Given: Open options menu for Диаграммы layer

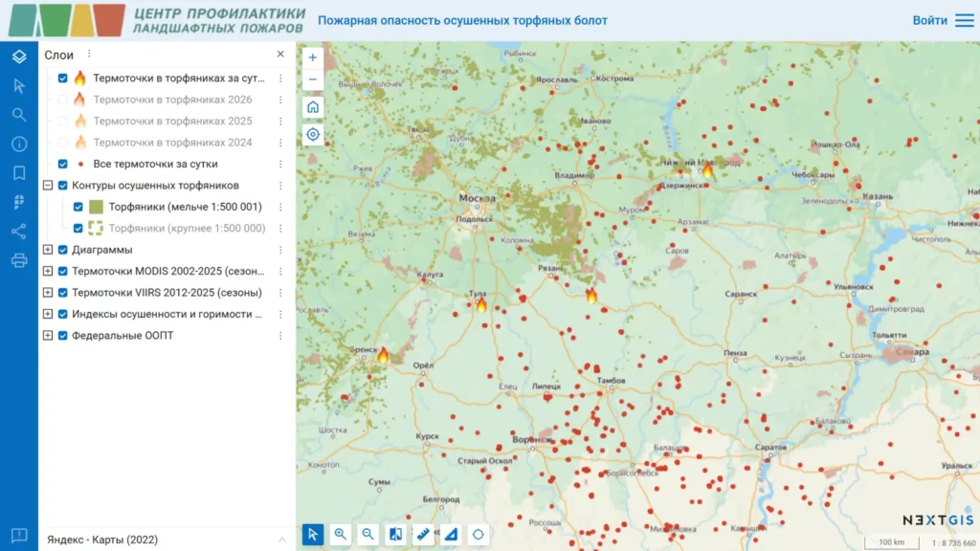Looking at the screenshot, I should 280,250.
